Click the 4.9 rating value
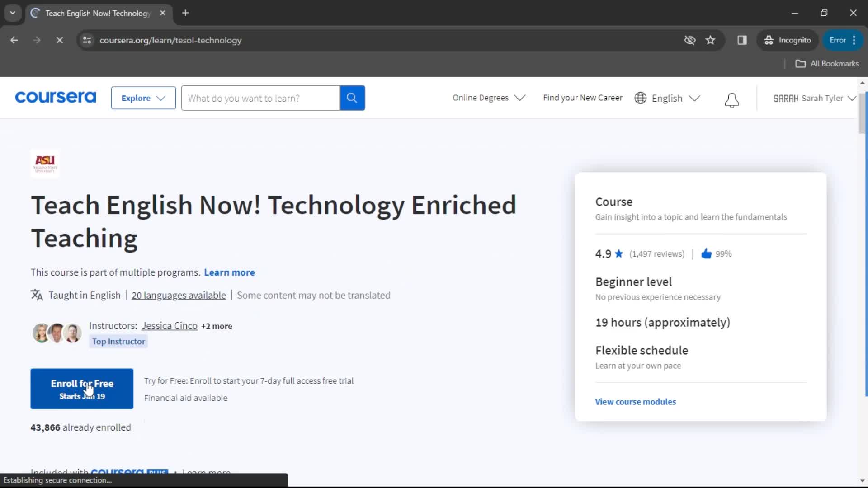Image resolution: width=868 pixels, height=488 pixels. click(603, 253)
